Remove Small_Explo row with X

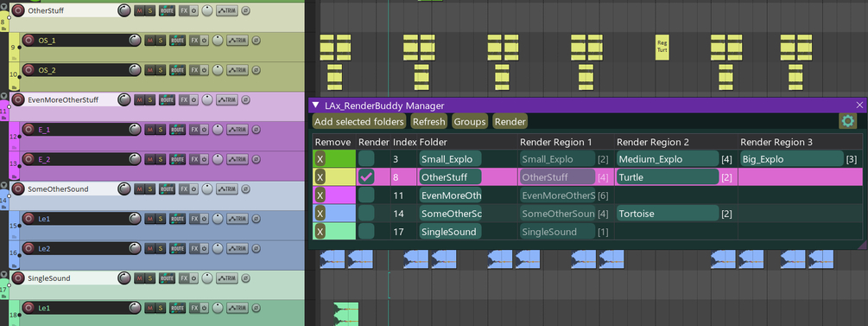320,159
